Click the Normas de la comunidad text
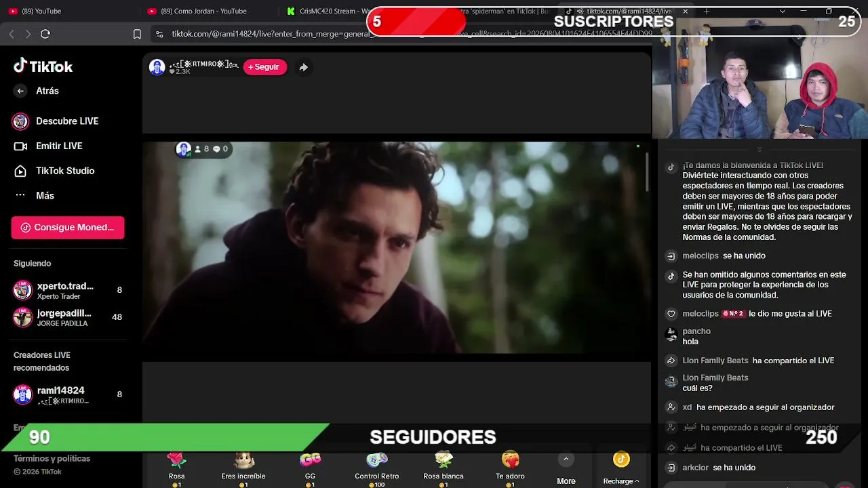The width and height of the screenshot is (868, 488). [729, 237]
